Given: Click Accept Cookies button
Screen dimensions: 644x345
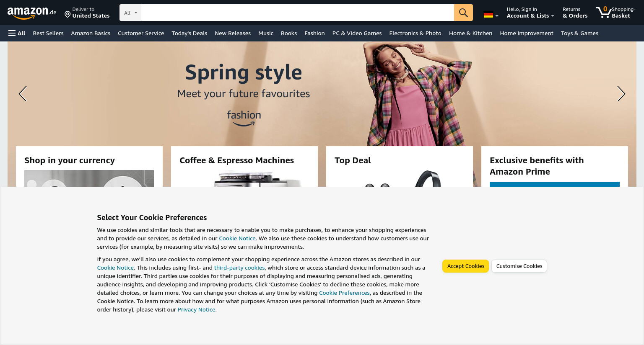Looking at the screenshot, I should click(x=465, y=266).
